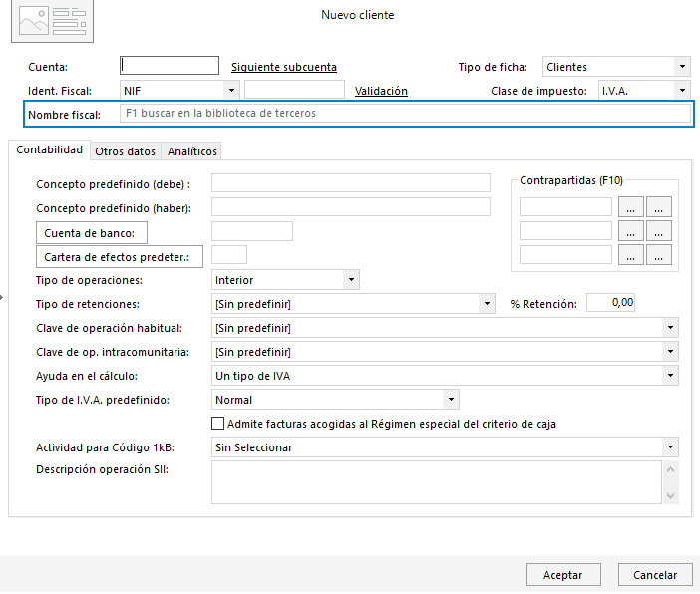
Task: Click the client image placeholder thumbnail
Action: point(52,21)
